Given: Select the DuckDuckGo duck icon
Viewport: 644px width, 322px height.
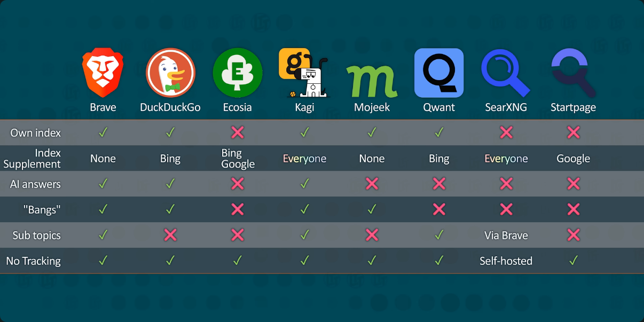Looking at the screenshot, I should click(x=170, y=73).
